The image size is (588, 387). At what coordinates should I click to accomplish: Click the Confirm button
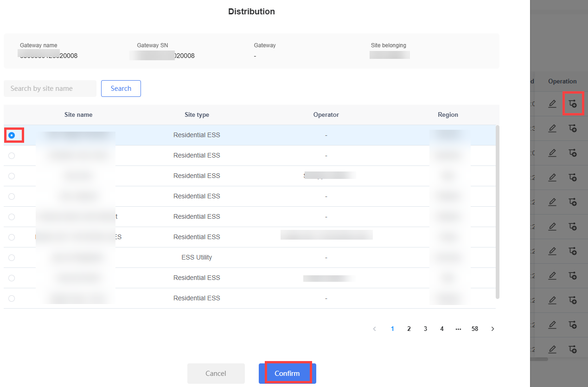point(288,373)
